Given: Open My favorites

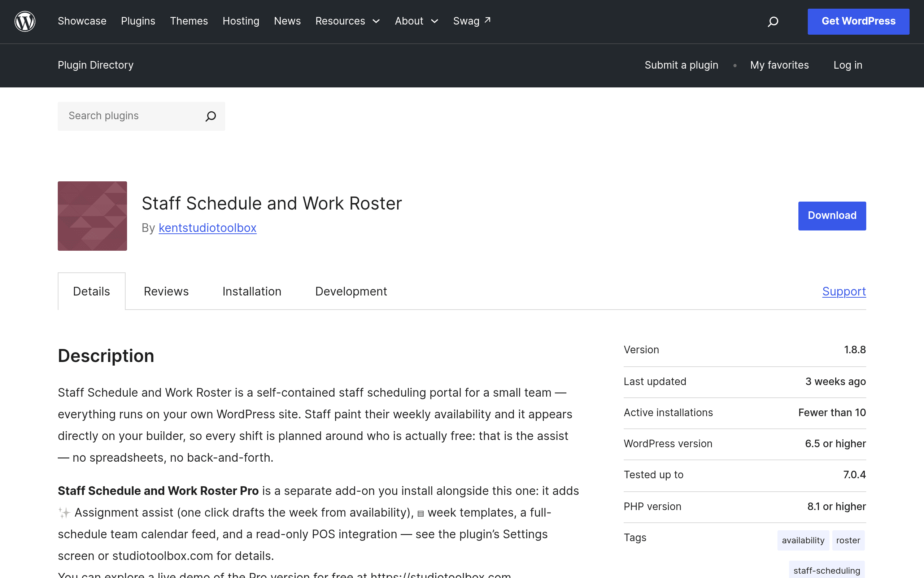Looking at the screenshot, I should pyautogui.click(x=779, y=65).
